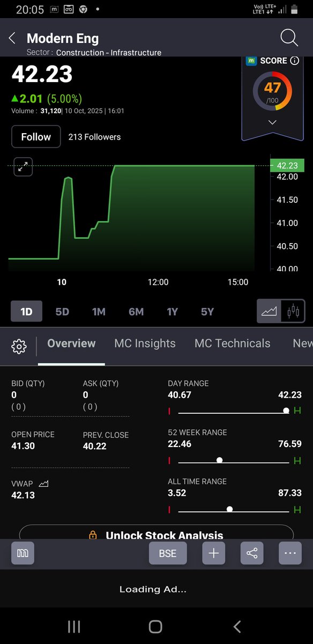Open the MC score info icon

(x=294, y=61)
